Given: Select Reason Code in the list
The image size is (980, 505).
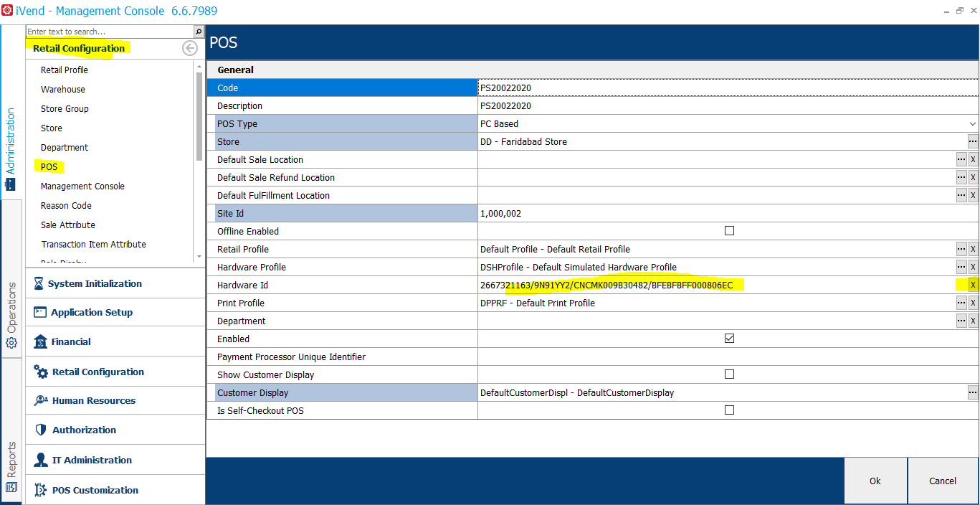Looking at the screenshot, I should point(66,206).
